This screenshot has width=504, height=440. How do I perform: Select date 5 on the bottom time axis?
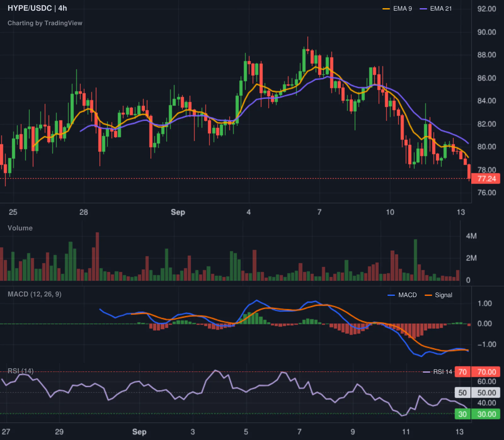tap(246, 432)
